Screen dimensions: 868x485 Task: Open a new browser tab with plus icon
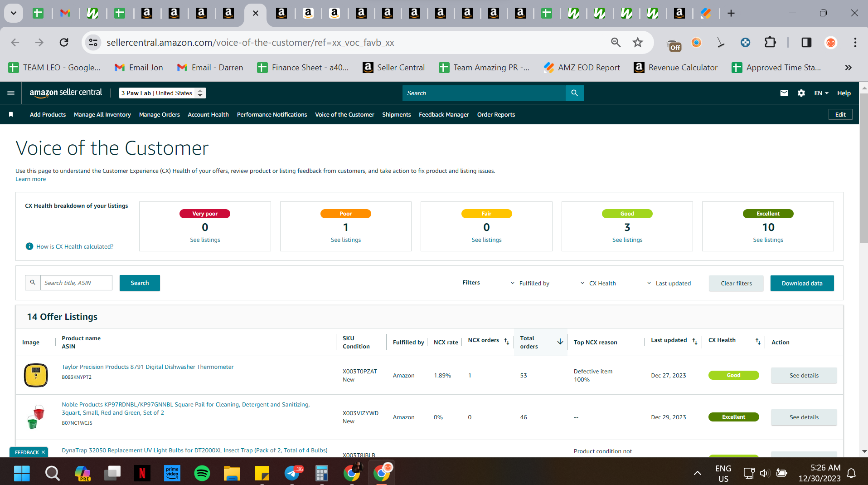[x=731, y=14]
